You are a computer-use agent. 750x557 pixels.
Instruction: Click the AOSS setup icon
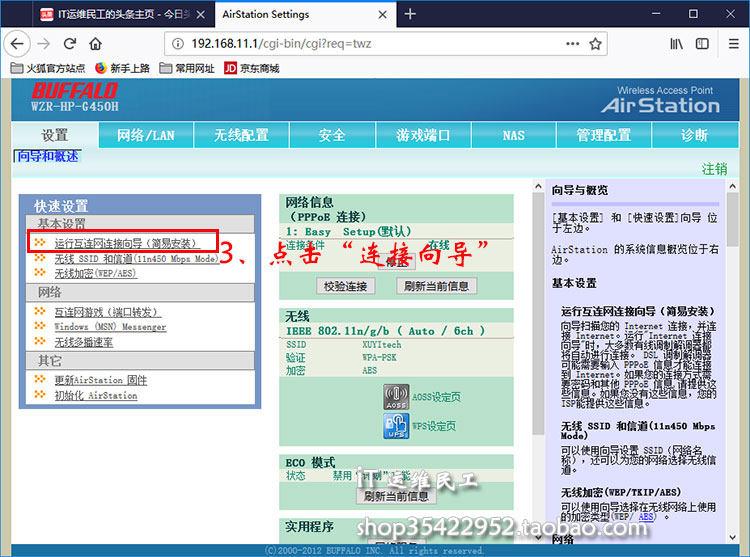tap(396, 397)
